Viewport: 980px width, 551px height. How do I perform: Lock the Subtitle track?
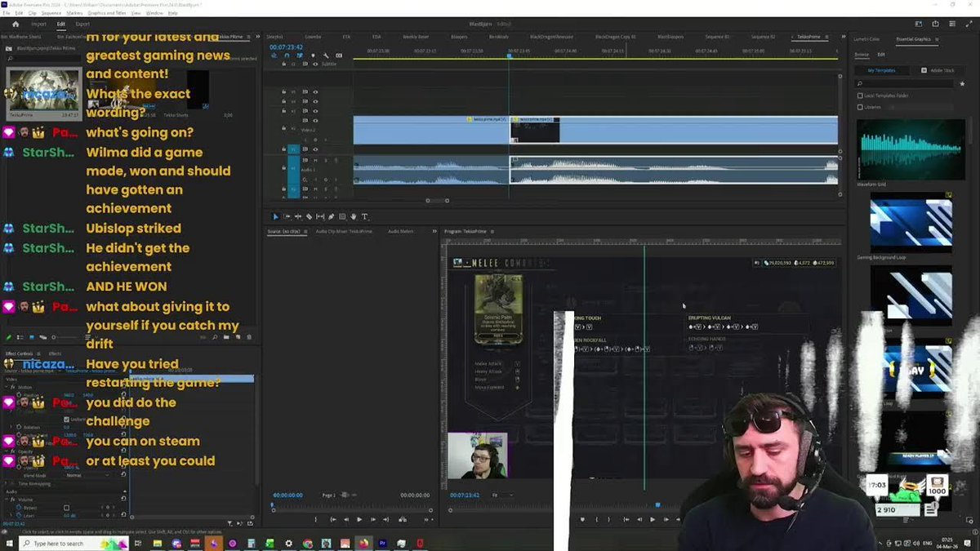point(284,64)
